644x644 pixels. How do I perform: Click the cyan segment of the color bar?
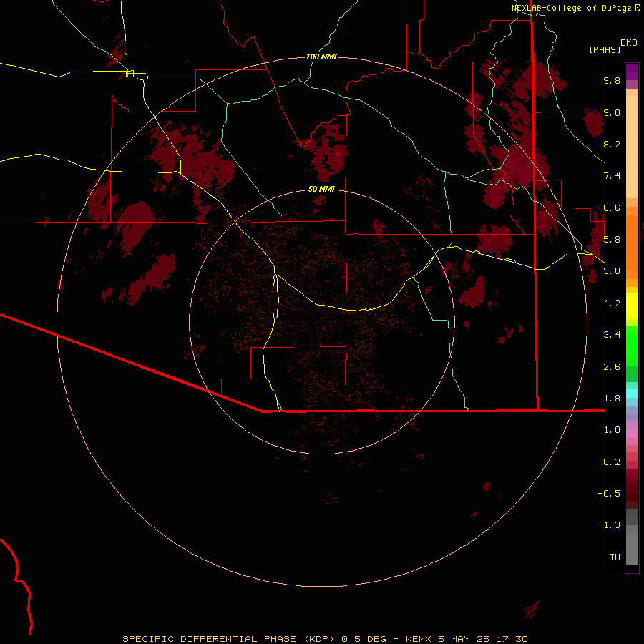[632, 394]
